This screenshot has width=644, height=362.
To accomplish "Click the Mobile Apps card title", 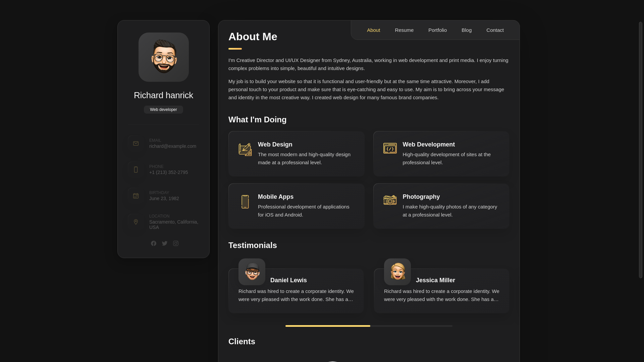I will point(276,197).
